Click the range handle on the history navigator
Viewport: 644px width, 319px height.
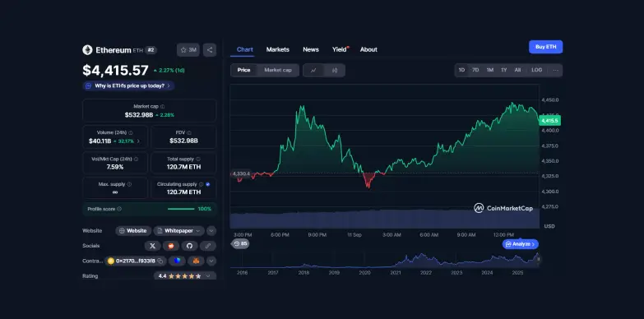tap(538, 259)
